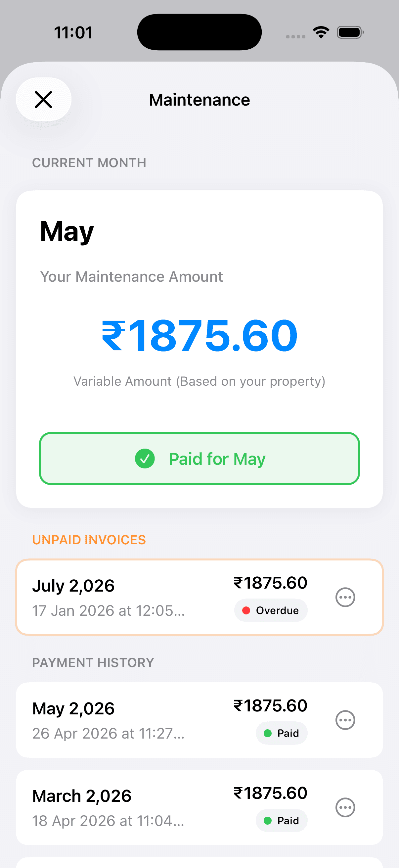Image resolution: width=399 pixels, height=868 pixels.
Task: Tap the ₹1875.60 maintenance amount
Action: coord(199,335)
